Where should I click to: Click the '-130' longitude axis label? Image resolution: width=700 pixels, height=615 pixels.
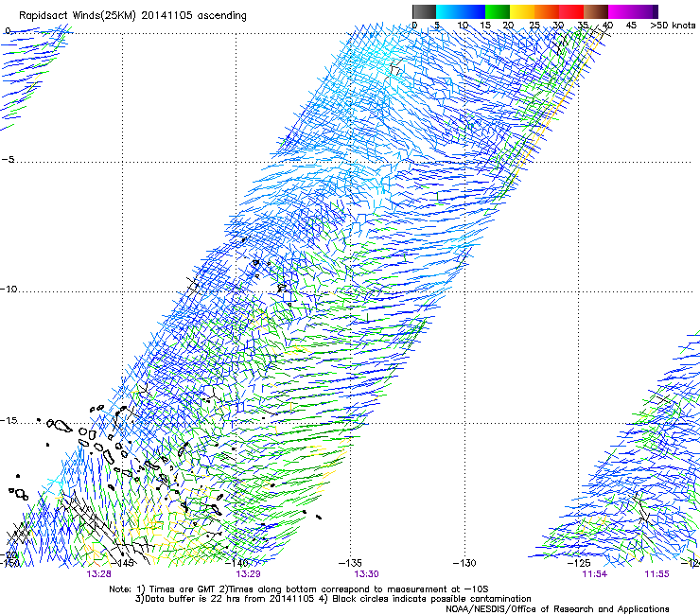coord(464,563)
